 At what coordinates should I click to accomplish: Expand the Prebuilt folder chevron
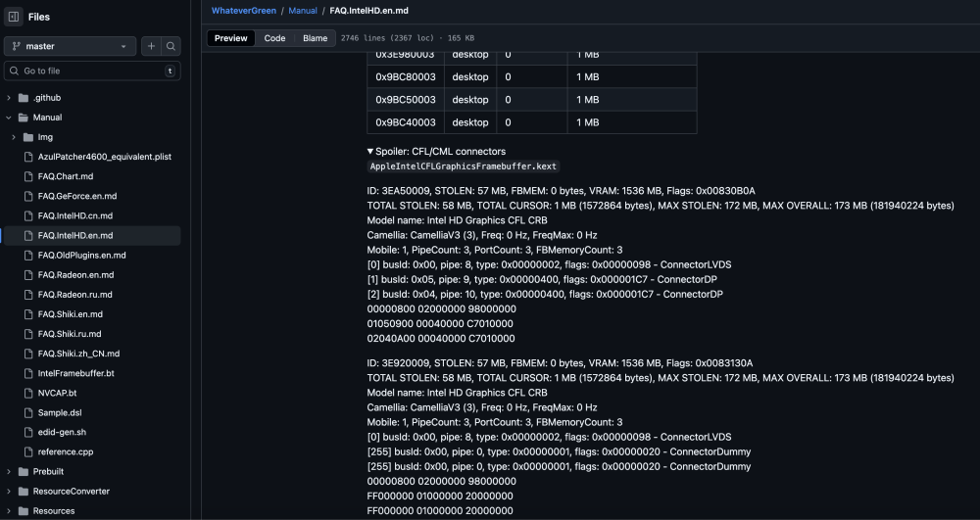tap(9, 472)
